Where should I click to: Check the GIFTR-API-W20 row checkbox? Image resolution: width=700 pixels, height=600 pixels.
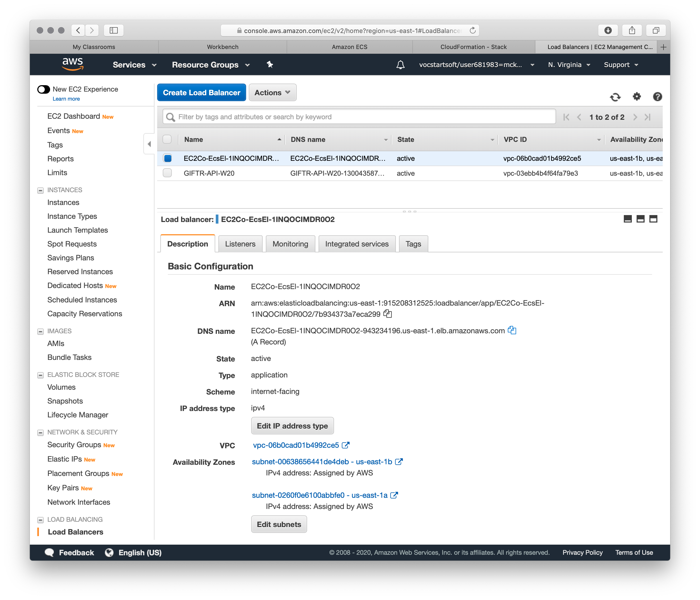click(167, 173)
